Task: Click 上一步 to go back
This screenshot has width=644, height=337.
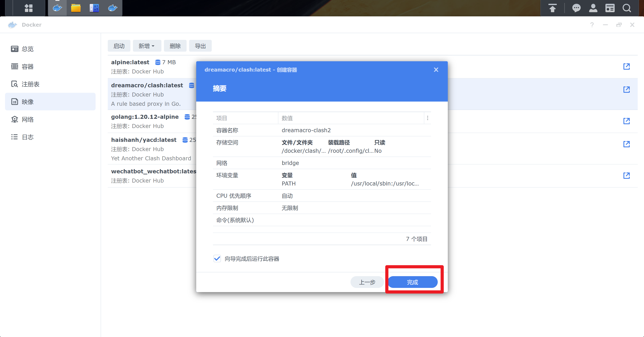Action: point(367,282)
